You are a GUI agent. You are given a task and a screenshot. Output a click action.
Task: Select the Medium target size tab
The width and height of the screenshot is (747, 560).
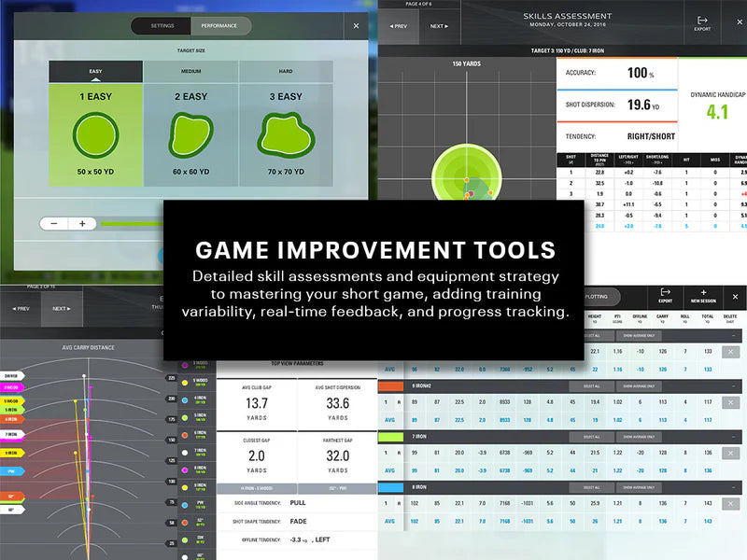point(190,71)
